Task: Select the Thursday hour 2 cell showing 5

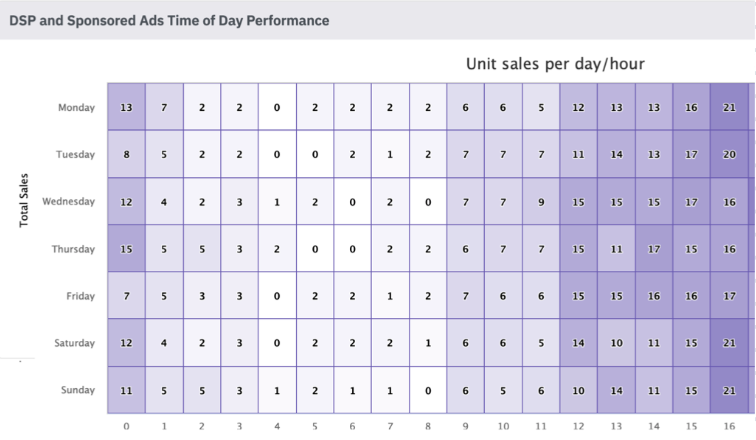Action: click(202, 249)
